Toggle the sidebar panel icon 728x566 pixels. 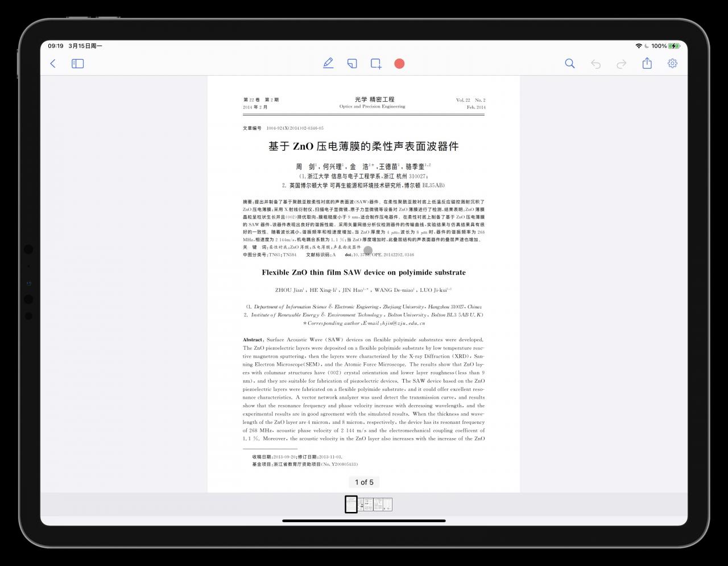[x=78, y=64]
